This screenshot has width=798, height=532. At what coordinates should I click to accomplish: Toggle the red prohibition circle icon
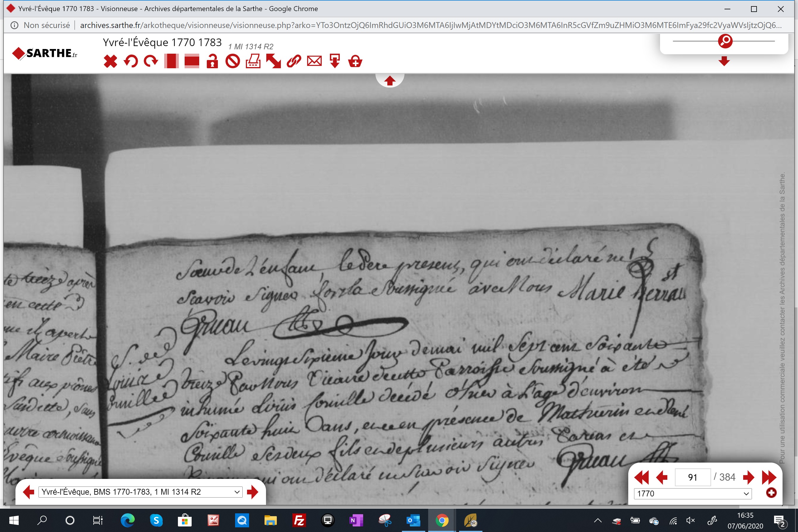[233, 62]
